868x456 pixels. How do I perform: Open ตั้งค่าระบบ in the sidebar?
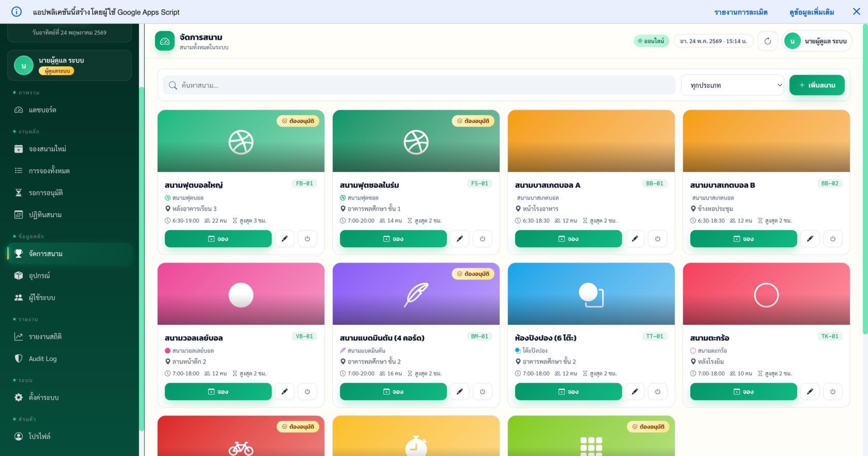[70, 397]
